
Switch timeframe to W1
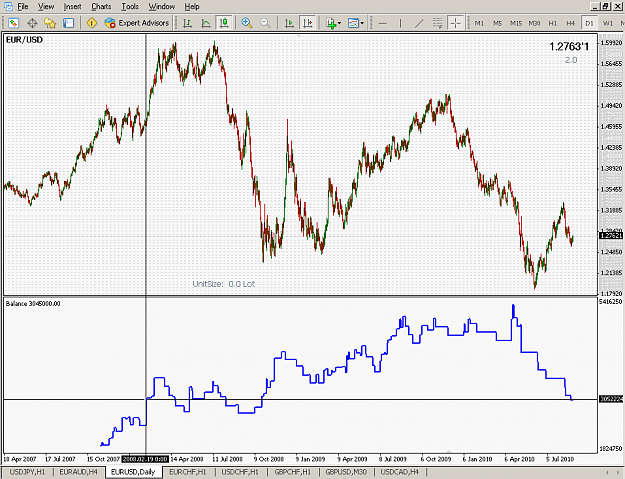coord(607,23)
